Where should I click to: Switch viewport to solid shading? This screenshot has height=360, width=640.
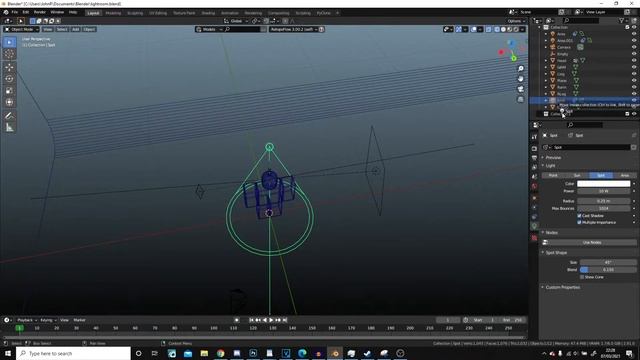click(x=503, y=29)
